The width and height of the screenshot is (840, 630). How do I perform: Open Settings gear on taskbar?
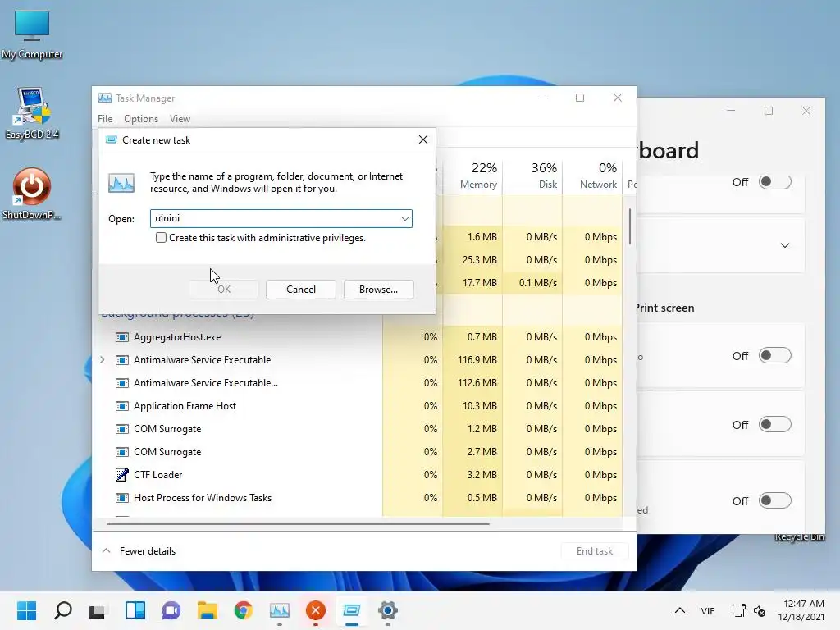[x=388, y=610]
